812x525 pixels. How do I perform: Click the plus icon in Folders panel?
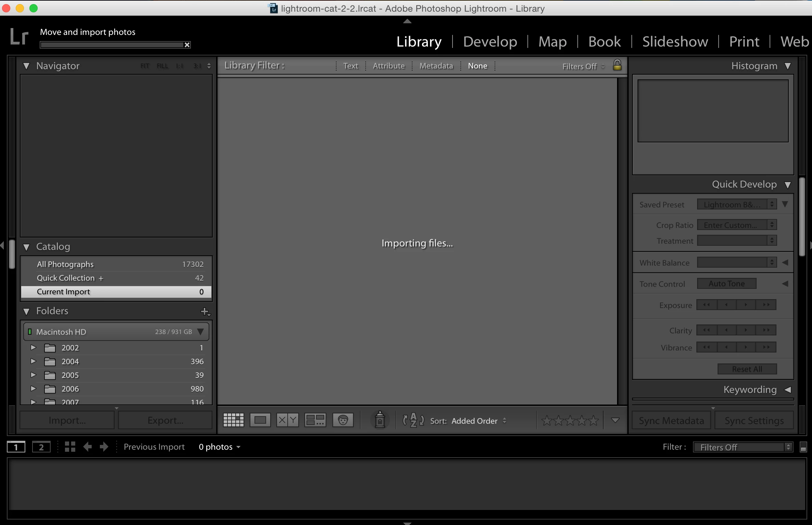[205, 311]
